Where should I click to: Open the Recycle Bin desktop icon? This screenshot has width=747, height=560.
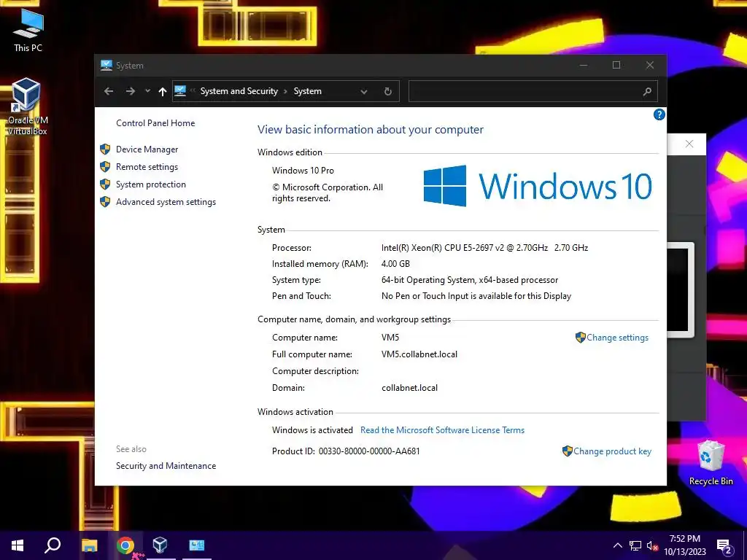711,463
